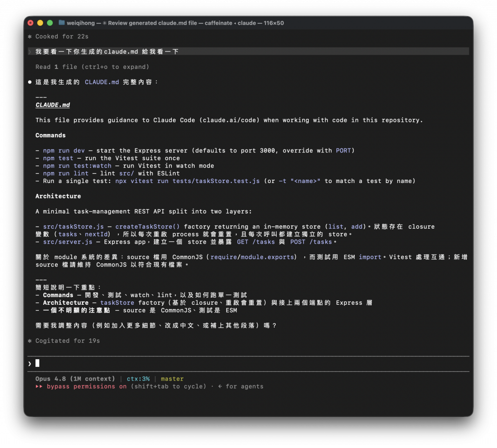The width and height of the screenshot is (497, 448).
Task: Click the prompt chevron at input line
Action: [30, 364]
